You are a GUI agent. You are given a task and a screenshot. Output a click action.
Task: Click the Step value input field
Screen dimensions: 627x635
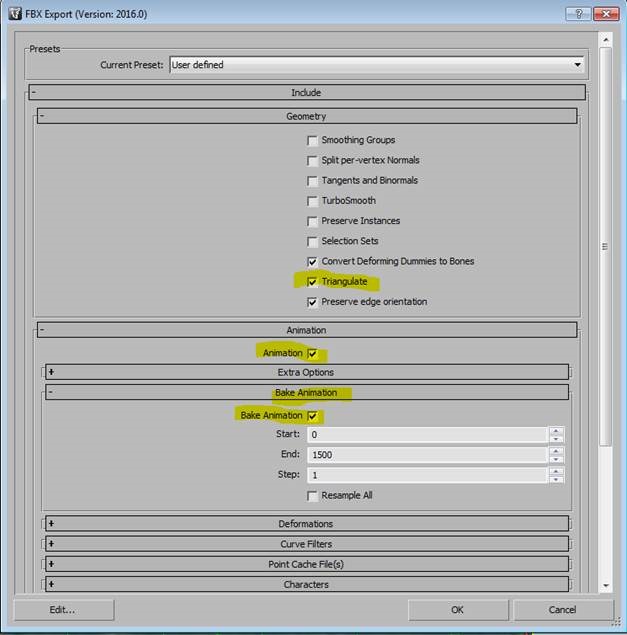(427, 475)
